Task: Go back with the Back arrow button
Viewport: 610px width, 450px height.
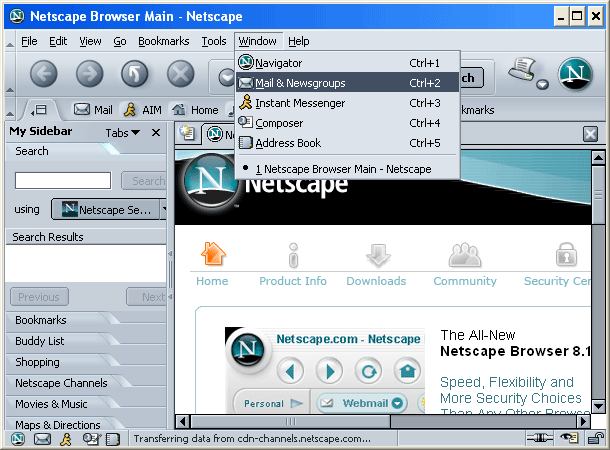Action: pyautogui.click(x=44, y=74)
